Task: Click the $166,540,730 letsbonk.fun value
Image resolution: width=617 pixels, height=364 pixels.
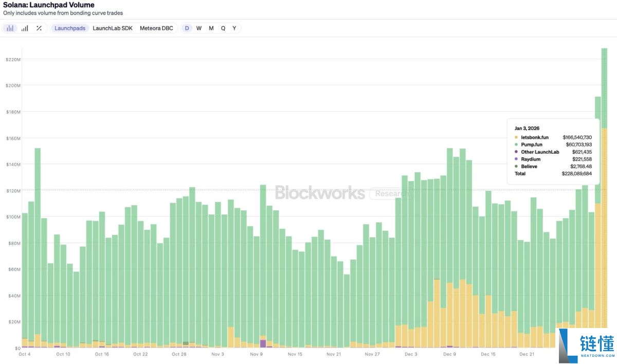Action: 577,138
